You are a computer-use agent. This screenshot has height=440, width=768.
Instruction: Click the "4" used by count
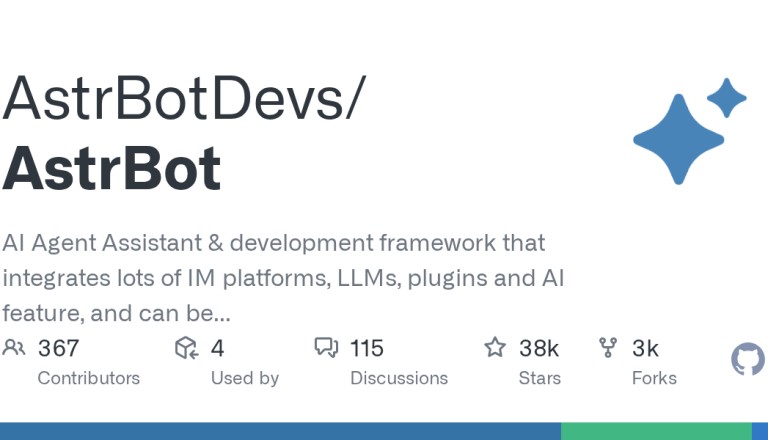point(217,348)
